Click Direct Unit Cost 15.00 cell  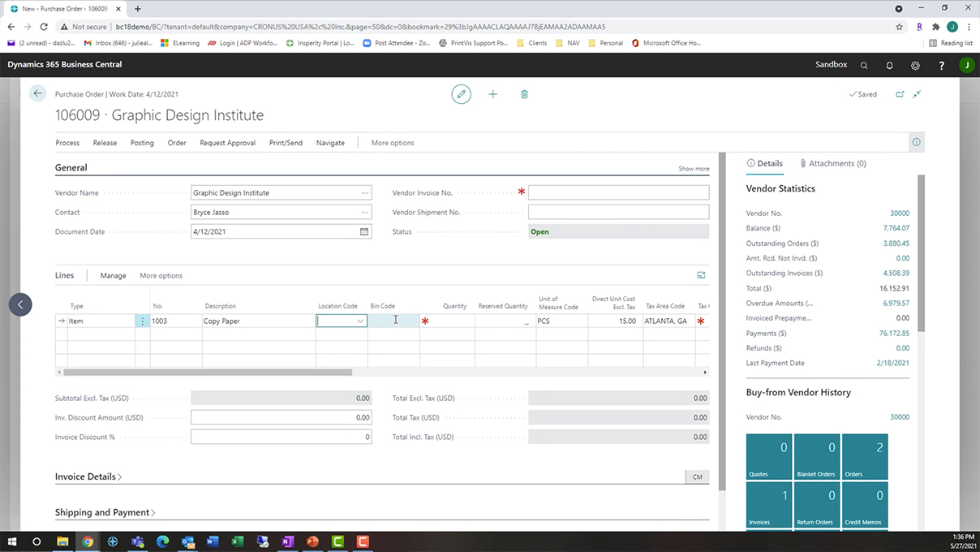615,321
